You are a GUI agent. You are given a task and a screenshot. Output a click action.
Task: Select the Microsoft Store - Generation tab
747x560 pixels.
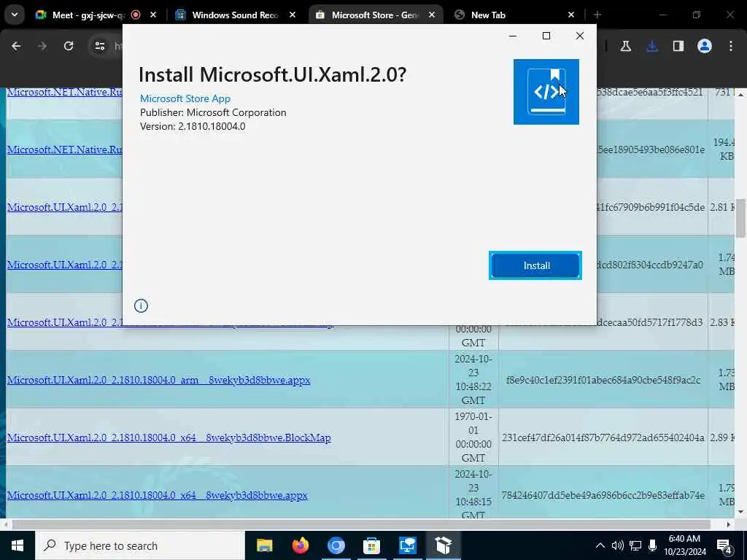tap(374, 15)
